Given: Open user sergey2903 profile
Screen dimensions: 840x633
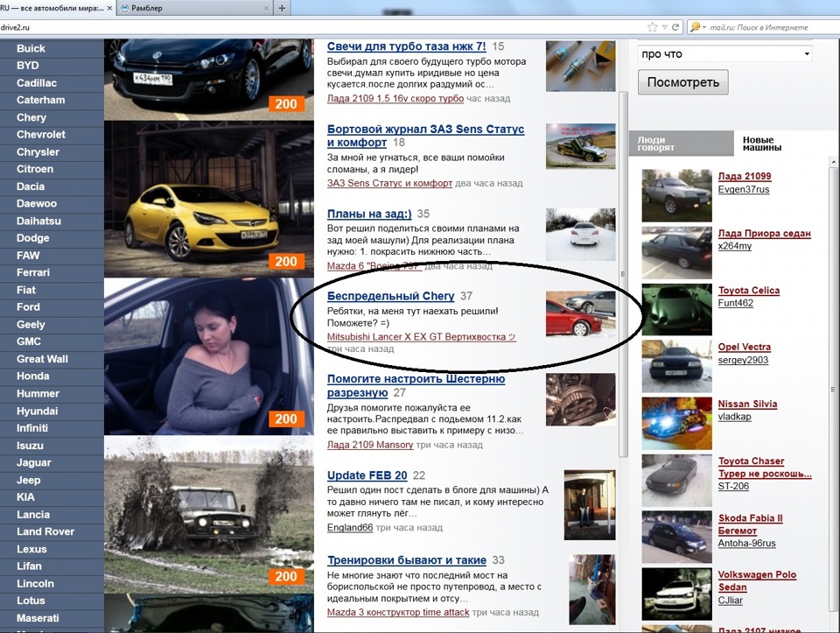Looking at the screenshot, I should click(743, 360).
